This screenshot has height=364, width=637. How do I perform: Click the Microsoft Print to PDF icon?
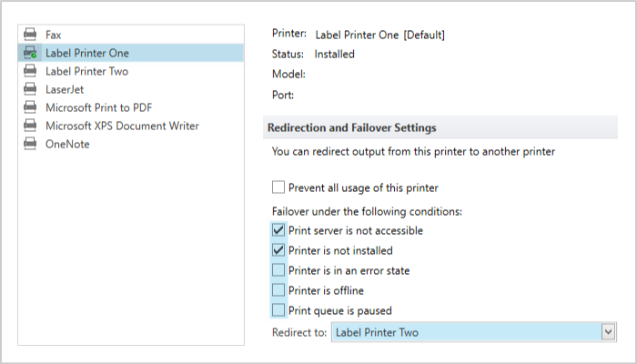pos(30,107)
